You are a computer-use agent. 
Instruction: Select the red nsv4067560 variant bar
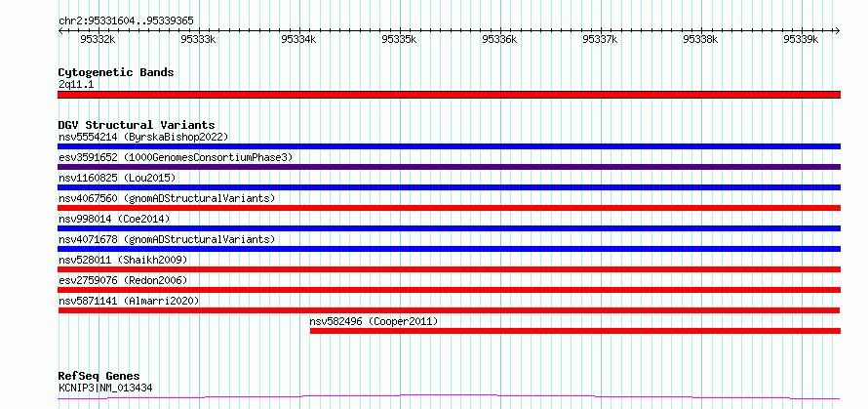[x=449, y=208]
